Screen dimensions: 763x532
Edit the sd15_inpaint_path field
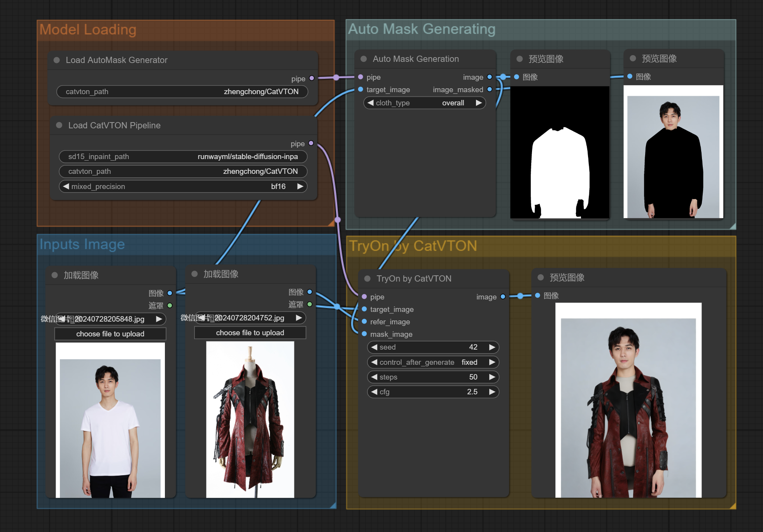[183, 157]
